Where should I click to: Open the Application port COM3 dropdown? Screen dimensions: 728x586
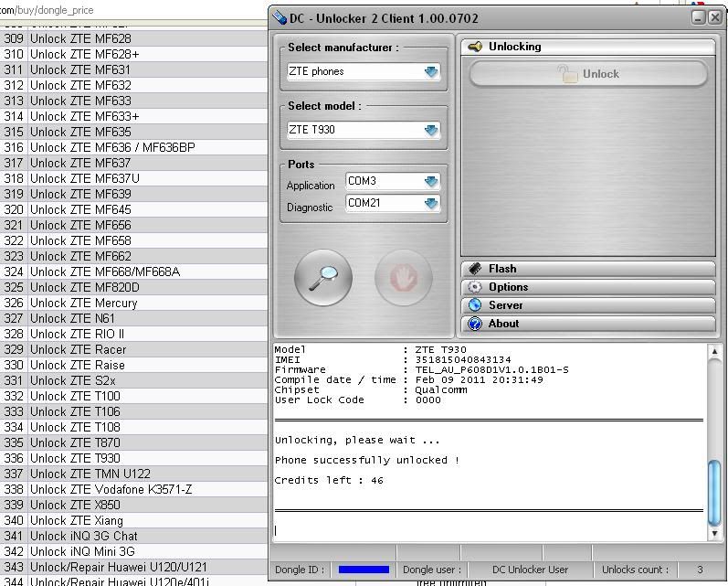393,181
